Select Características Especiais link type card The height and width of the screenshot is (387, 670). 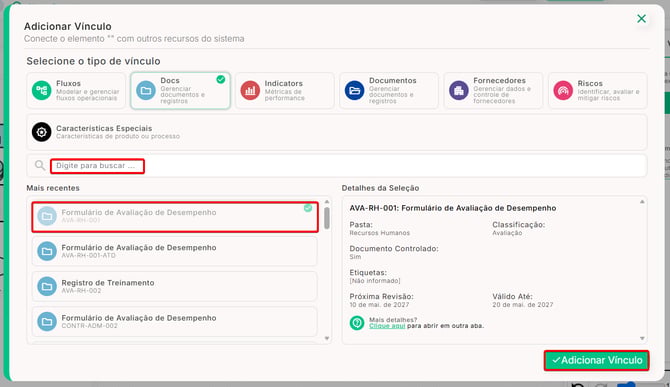point(337,132)
